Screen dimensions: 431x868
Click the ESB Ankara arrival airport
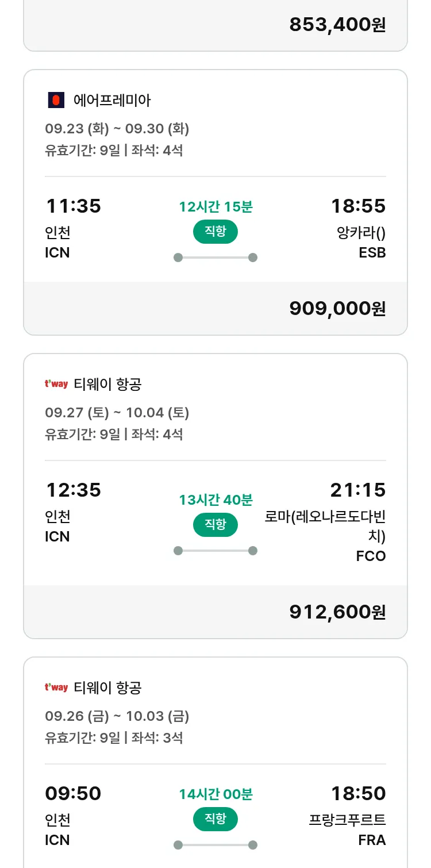[x=372, y=252]
